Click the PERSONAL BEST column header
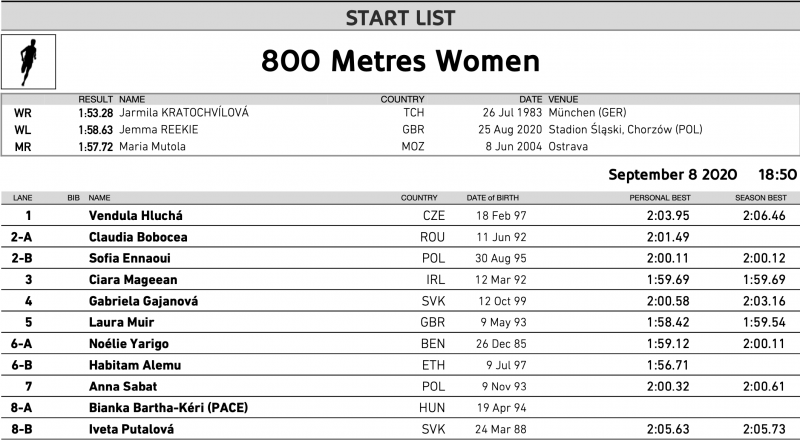 pos(659,198)
